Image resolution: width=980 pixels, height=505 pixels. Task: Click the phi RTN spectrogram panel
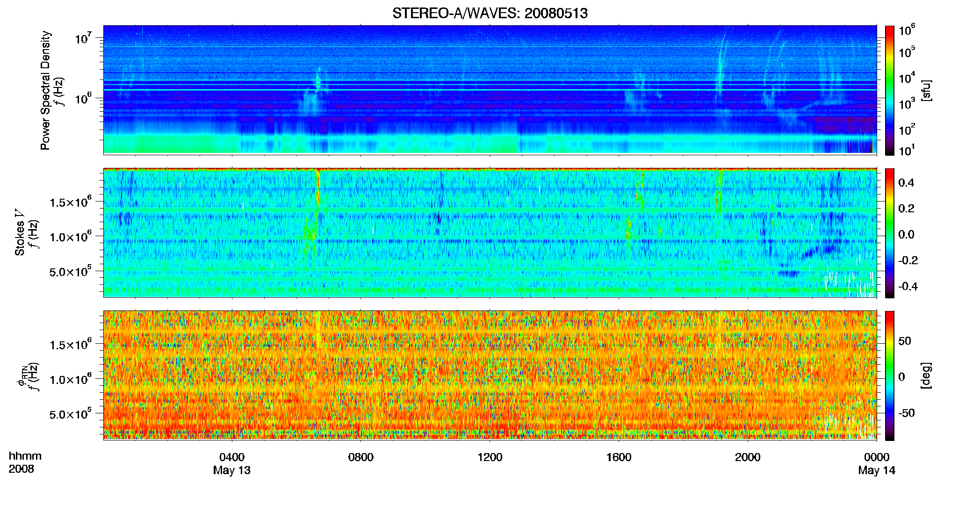(490, 375)
